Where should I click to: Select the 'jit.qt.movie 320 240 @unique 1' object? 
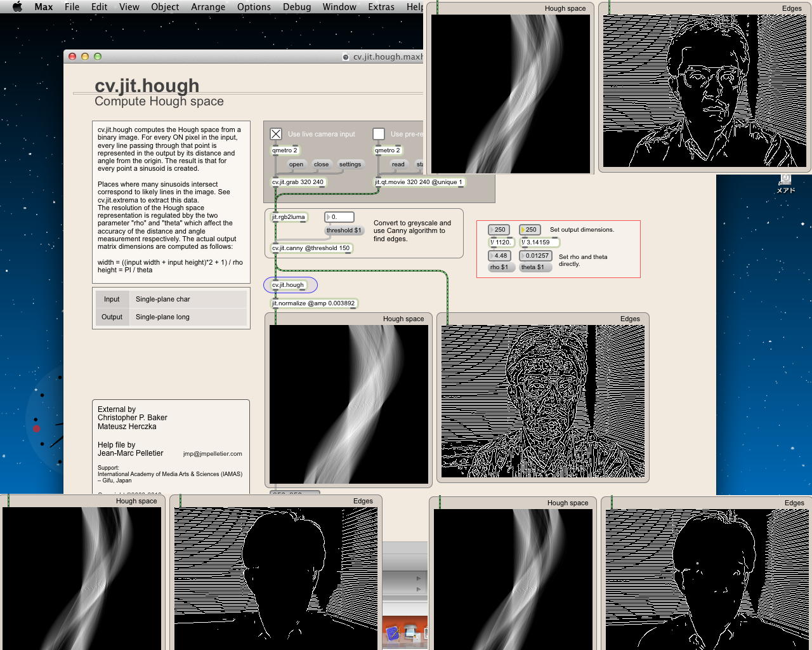419,182
